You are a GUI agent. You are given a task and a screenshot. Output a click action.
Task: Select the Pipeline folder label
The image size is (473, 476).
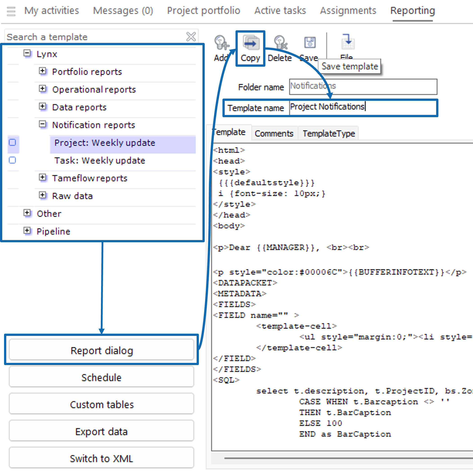53,231
